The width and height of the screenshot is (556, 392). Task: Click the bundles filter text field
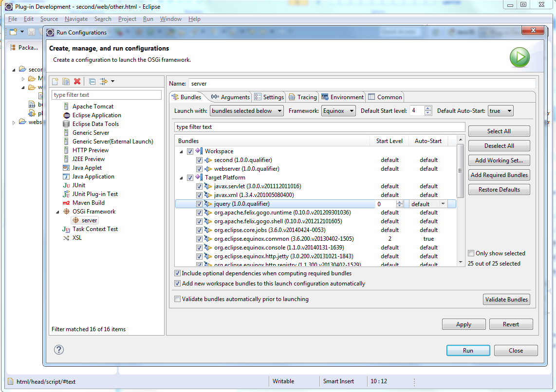[x=319, y=127]
